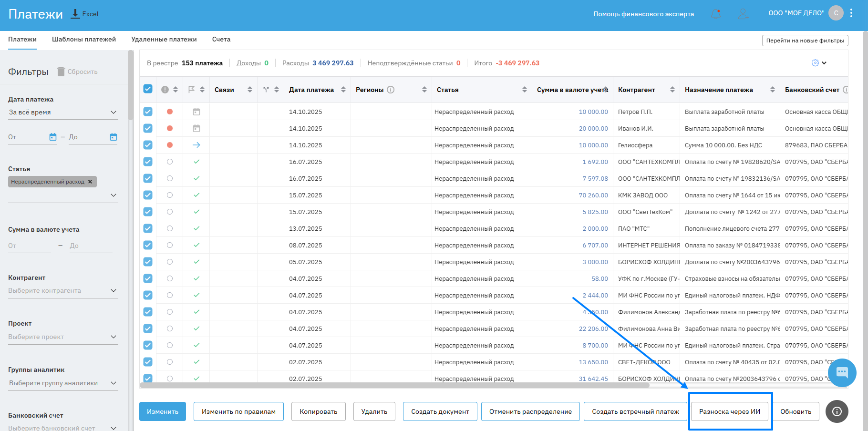
Task: Open the three-dot menu in header
Action: 851,13
